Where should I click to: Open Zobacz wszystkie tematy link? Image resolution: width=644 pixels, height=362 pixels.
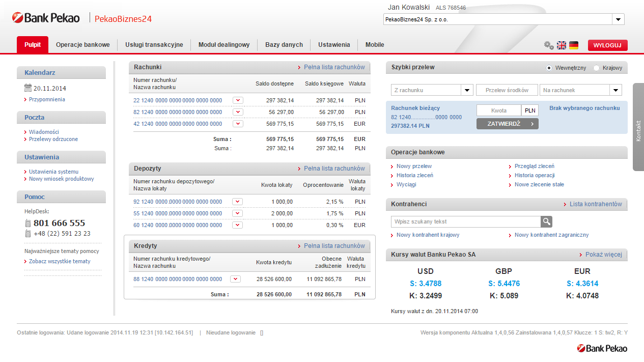point(60,261)
